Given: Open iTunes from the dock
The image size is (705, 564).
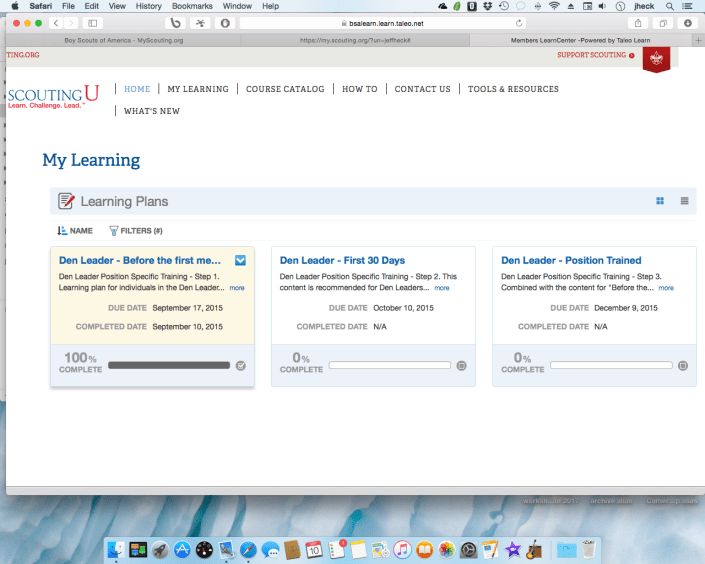Looking at the screenshot, I should coord(402,549).
